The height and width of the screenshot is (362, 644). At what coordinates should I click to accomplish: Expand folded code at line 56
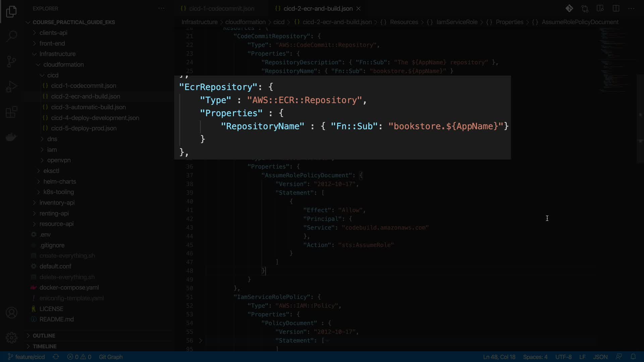(x=201, y=341)
